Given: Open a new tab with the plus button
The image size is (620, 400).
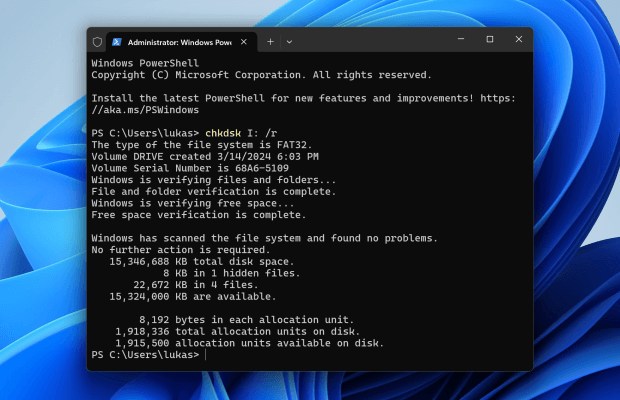Looking at the screenshot, I should click(x=270, y=42).
